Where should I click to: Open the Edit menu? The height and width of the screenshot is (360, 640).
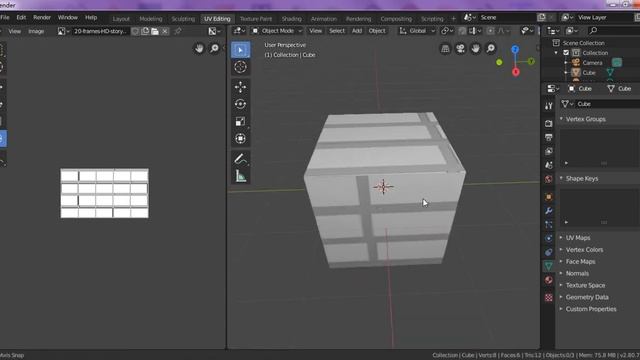coord(21,18)
